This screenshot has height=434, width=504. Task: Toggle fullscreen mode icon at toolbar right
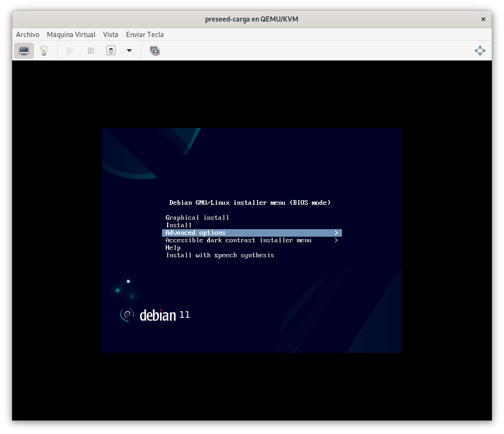(480, 51)
